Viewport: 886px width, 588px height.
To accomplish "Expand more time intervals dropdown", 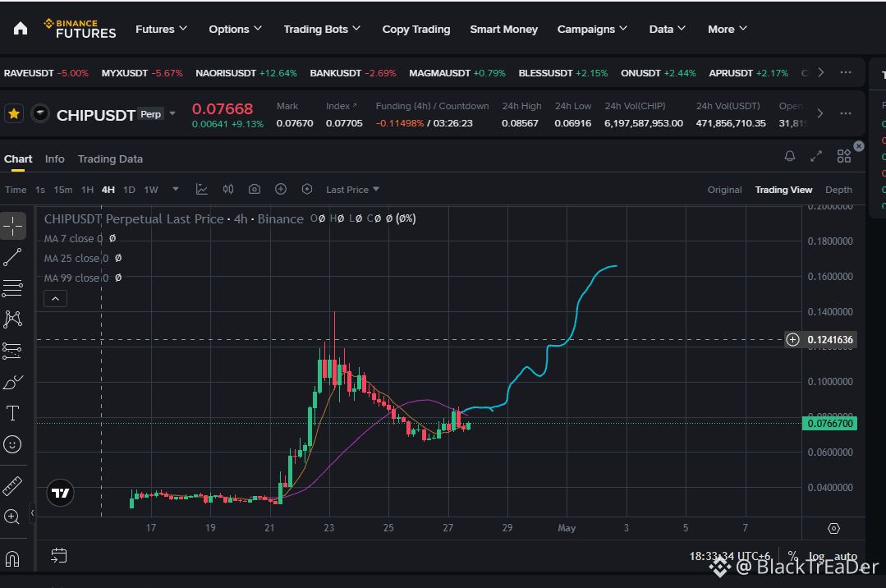I will click(x=176, y=190).
